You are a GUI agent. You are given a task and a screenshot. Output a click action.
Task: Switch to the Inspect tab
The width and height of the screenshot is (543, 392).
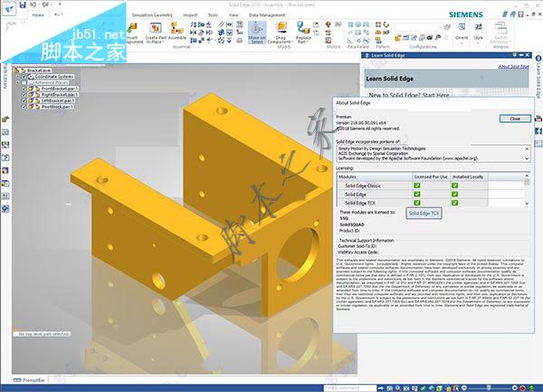click(190, 14)
